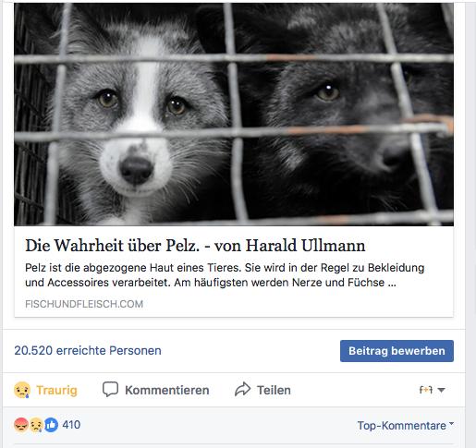The image size is (476, 448).
Task: Click the profile selector icon beside Teilen
Action: [x=426, y=390]
